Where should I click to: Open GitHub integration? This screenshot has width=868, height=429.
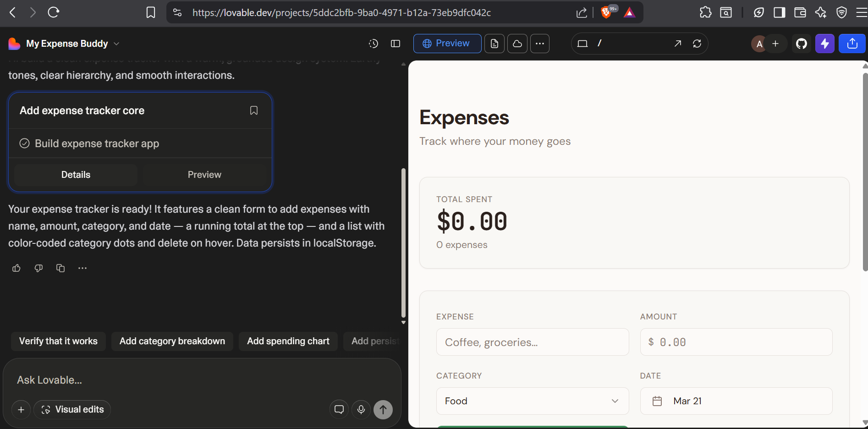(x=801, y=44)
